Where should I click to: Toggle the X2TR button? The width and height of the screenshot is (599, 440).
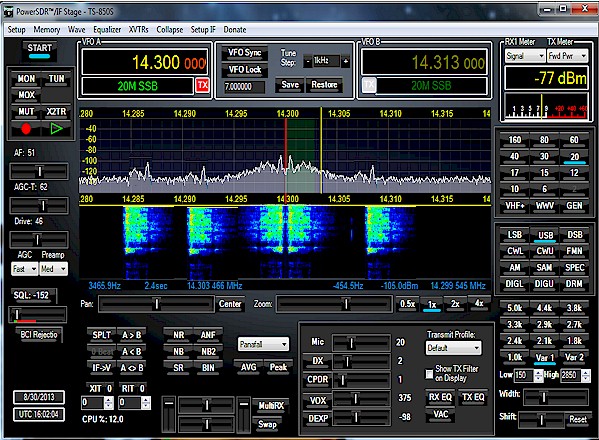(57, 112)
